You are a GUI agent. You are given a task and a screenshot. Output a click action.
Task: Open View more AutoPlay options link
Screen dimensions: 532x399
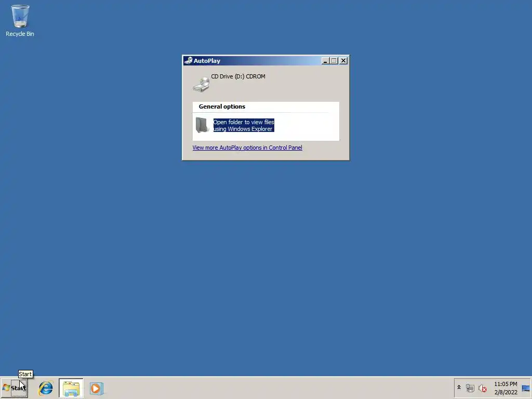pos(247,148)
